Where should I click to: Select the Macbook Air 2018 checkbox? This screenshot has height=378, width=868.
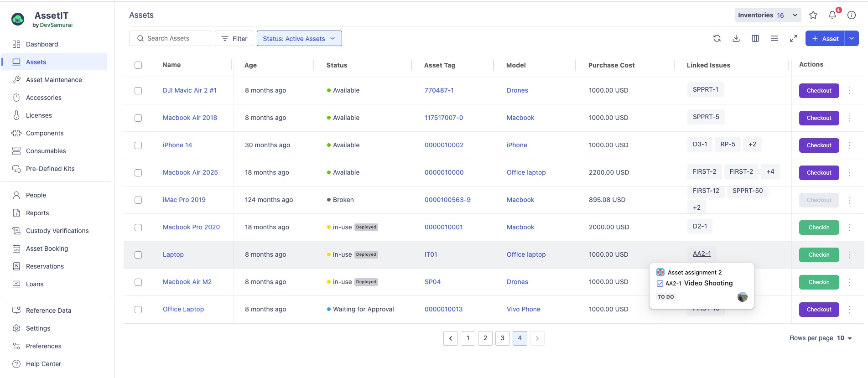pos(138,118)
